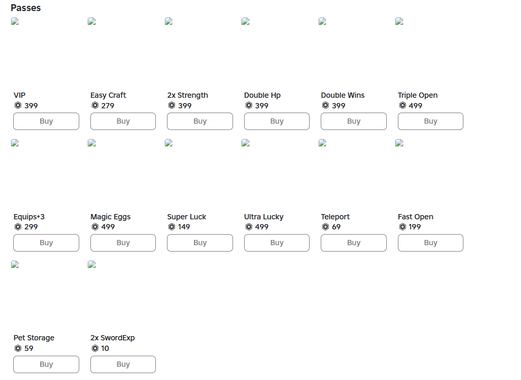Buy the Easy Craft pass

click(123, 121)
